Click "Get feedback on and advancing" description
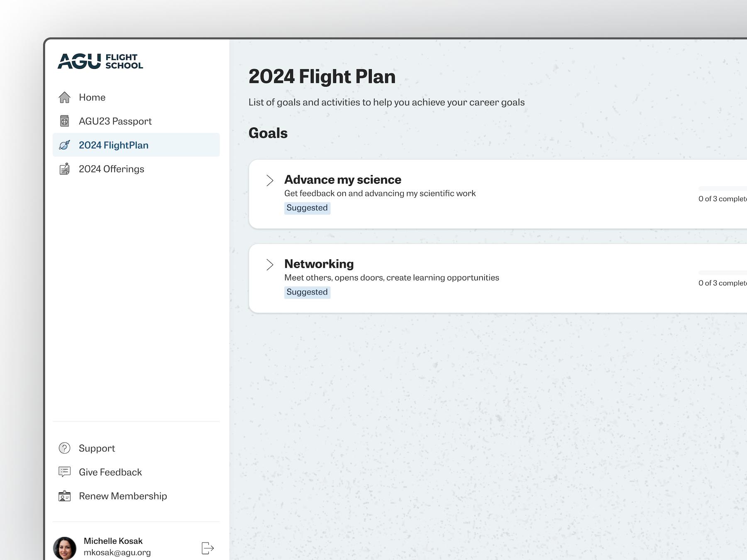747x560 pixels. click(x=380, y=193)
